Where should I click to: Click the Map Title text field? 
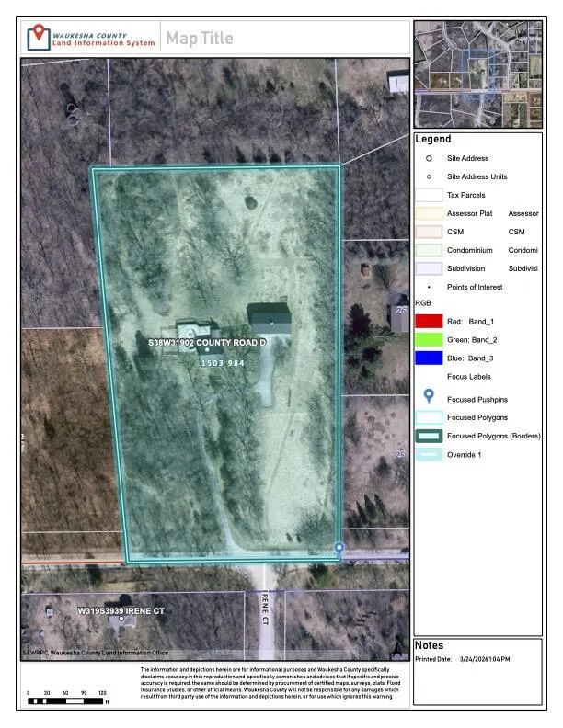pos(199,39)
